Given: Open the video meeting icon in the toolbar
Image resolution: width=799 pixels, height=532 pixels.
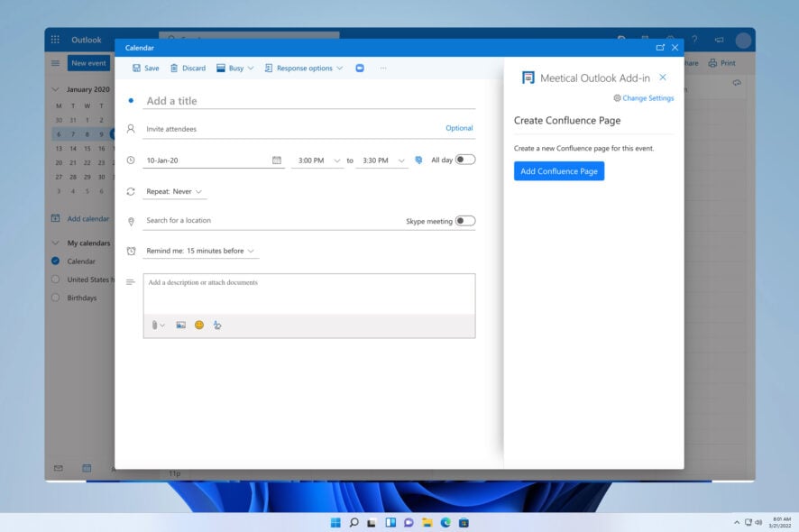Looking at the screenshot, I should [358, 68].
